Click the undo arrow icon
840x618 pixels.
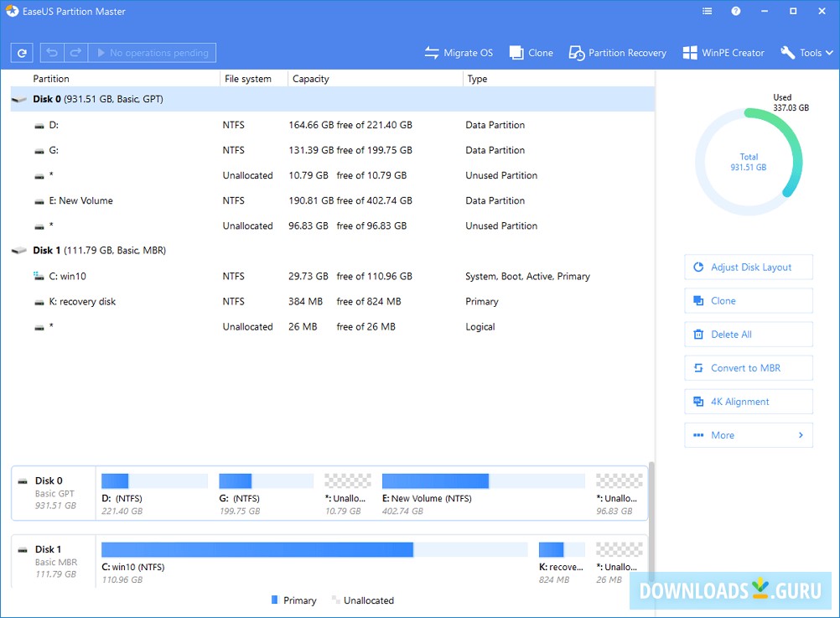(52, 53)
